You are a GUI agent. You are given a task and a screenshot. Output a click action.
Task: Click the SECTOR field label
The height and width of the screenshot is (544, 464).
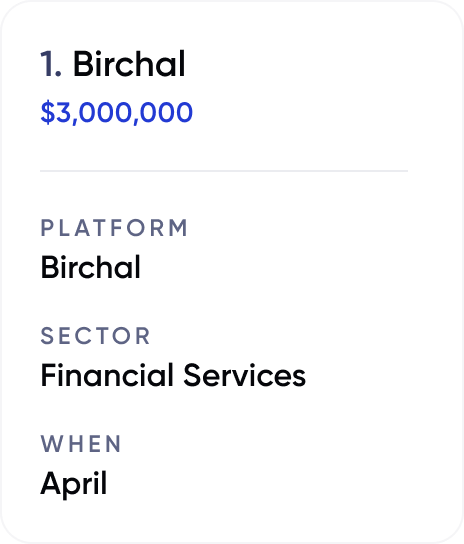tap(95, 336)
